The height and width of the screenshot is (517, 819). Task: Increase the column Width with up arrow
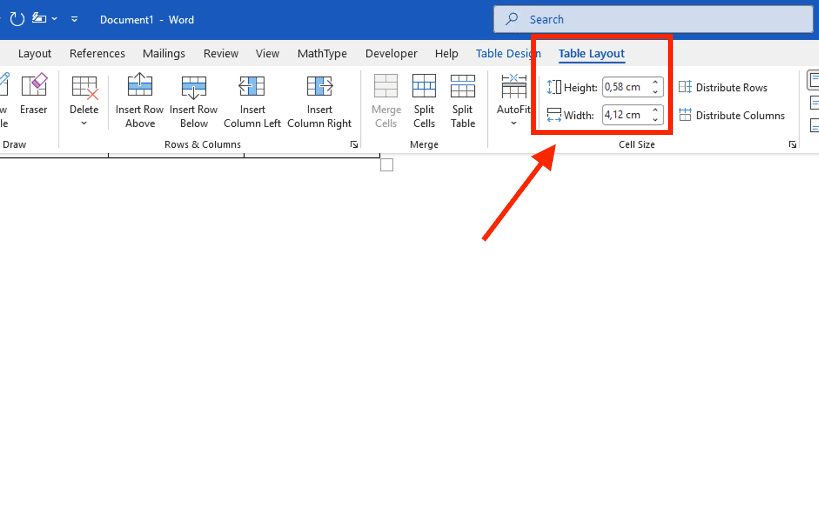pos(656,110)
